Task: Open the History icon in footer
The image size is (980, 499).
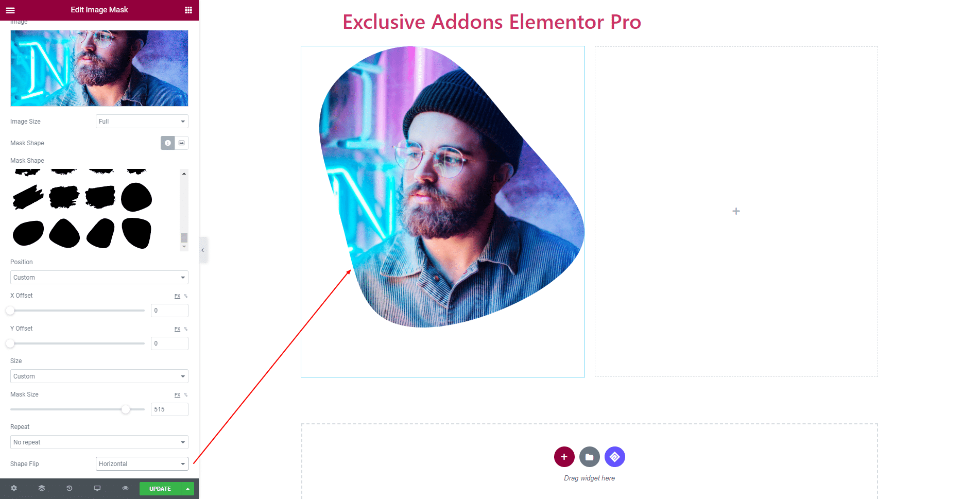Action: (x=70, y=488)
